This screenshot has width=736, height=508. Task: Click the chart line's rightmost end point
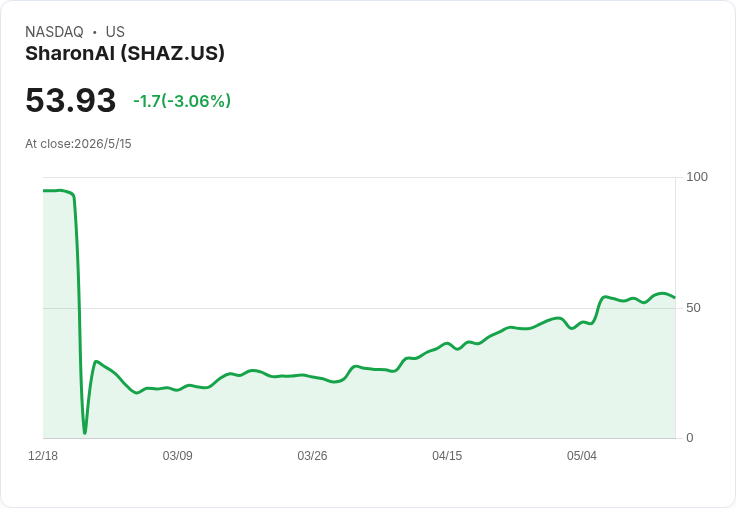674,297
